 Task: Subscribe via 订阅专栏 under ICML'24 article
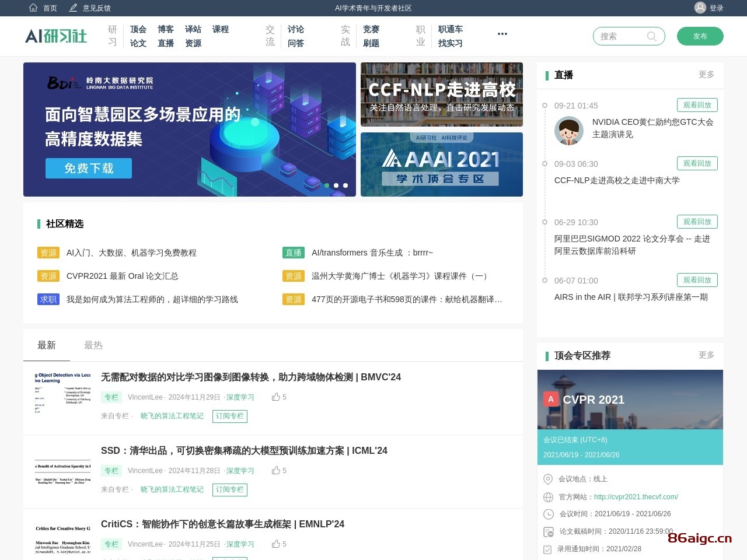230,489
